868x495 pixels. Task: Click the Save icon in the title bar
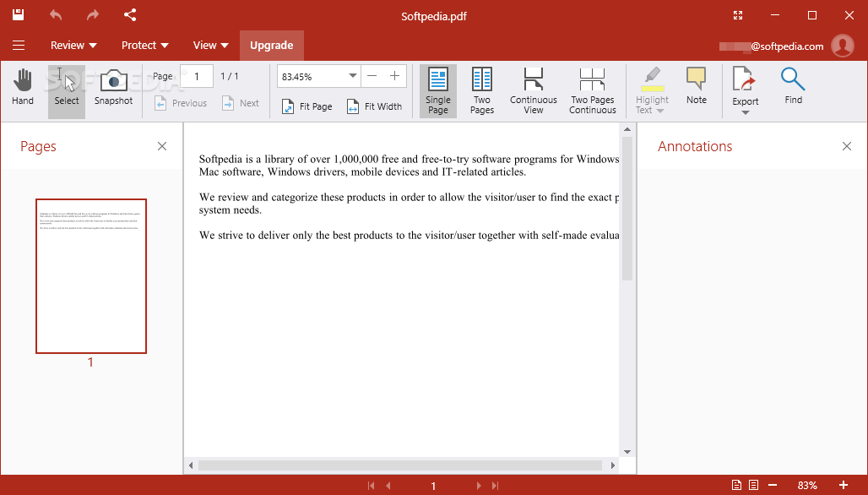(19, 15)
